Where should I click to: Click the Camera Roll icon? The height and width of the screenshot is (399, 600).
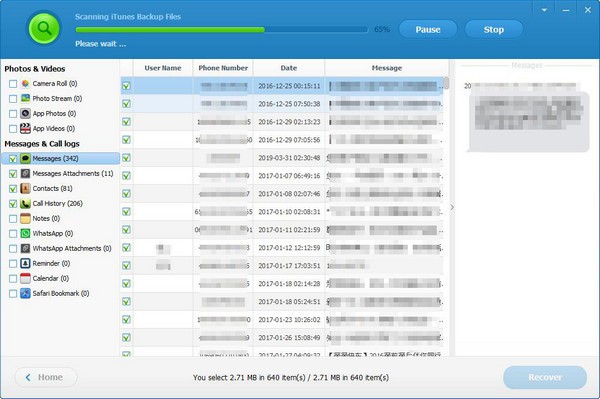click(25, 83)
